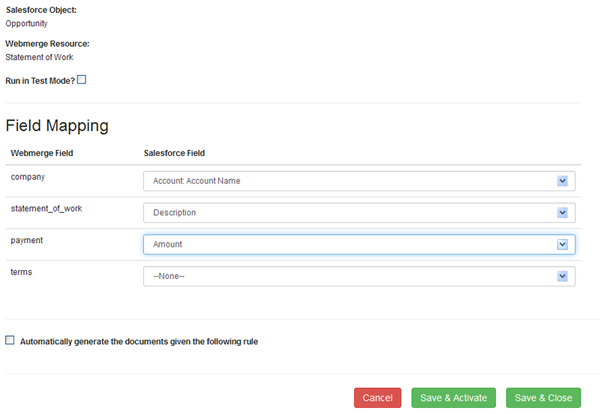Select the Opportunity object value text
This screenshot has width=600, height=414.
26,24
